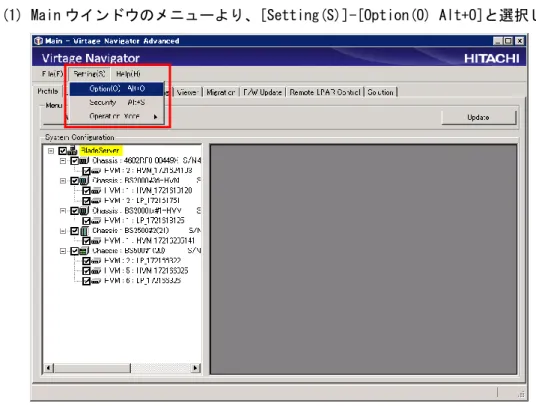Image resolution: width=536 pixels, height=412 pixels.
Task: Uncheck the HVM : 5 row checkbox
Action: click(86, 271)
